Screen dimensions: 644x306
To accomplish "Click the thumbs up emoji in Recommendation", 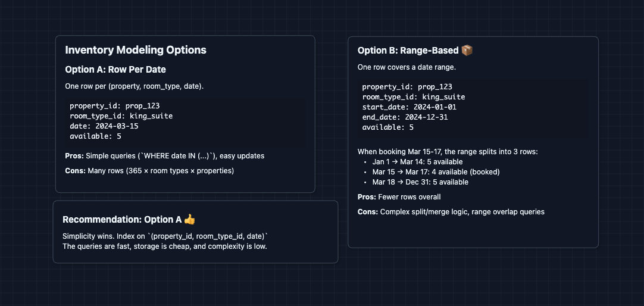I will coord(189,220).
